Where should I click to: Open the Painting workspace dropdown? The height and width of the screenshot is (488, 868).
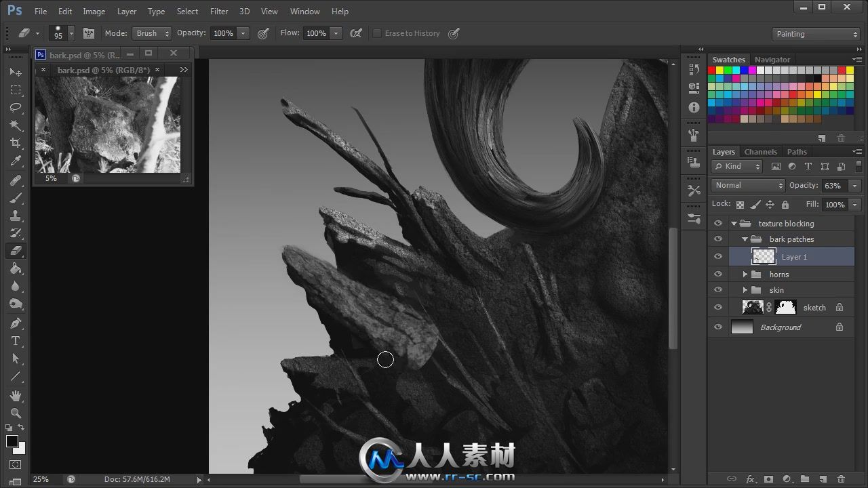pos(816,34)
